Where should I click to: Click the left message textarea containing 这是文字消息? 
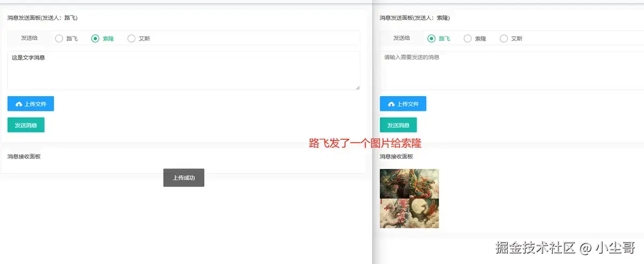[x=184, y=70]
